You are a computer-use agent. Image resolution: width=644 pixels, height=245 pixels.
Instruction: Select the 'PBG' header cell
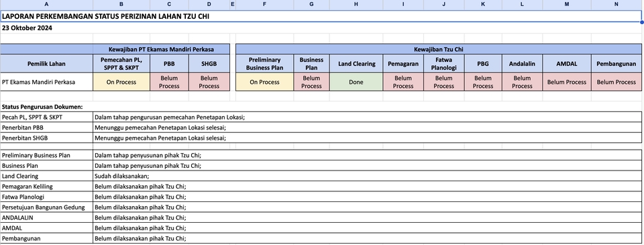tap(483, 64)
